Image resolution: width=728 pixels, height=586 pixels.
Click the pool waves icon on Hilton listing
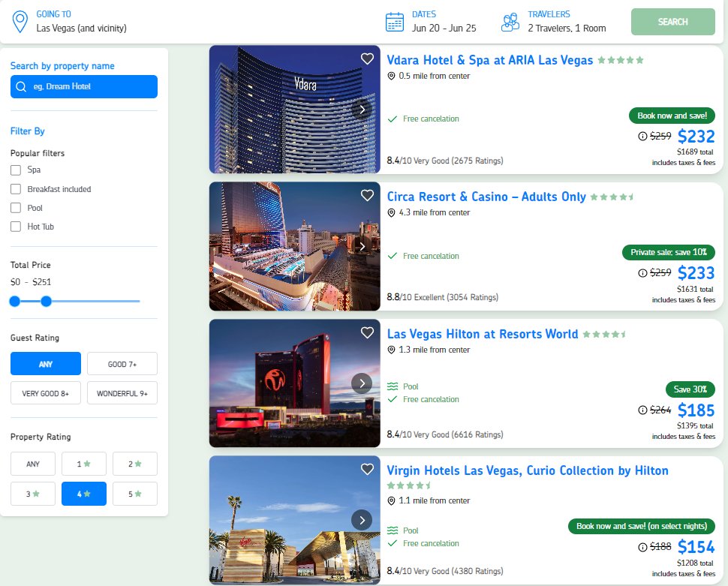(x=393, y=386)
